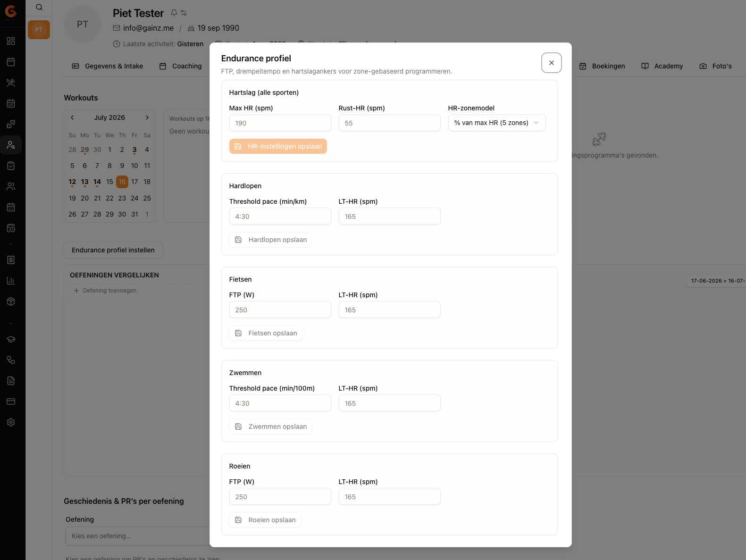Go to next month after July 2026
The width and height of the screenshot is (746, 560).
[147, 117]
